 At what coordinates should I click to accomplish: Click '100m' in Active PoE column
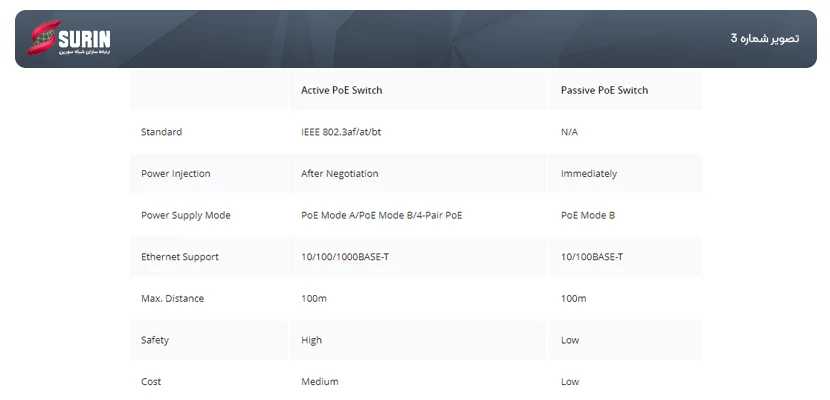pos(314,298)
